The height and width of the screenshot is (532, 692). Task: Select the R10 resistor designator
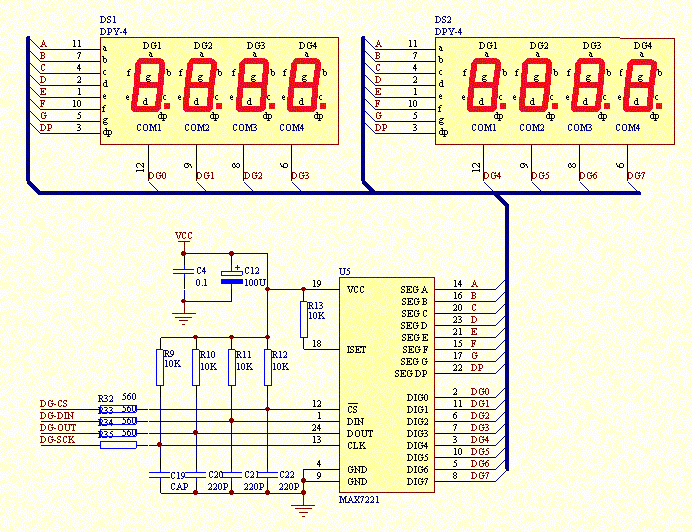207,355
